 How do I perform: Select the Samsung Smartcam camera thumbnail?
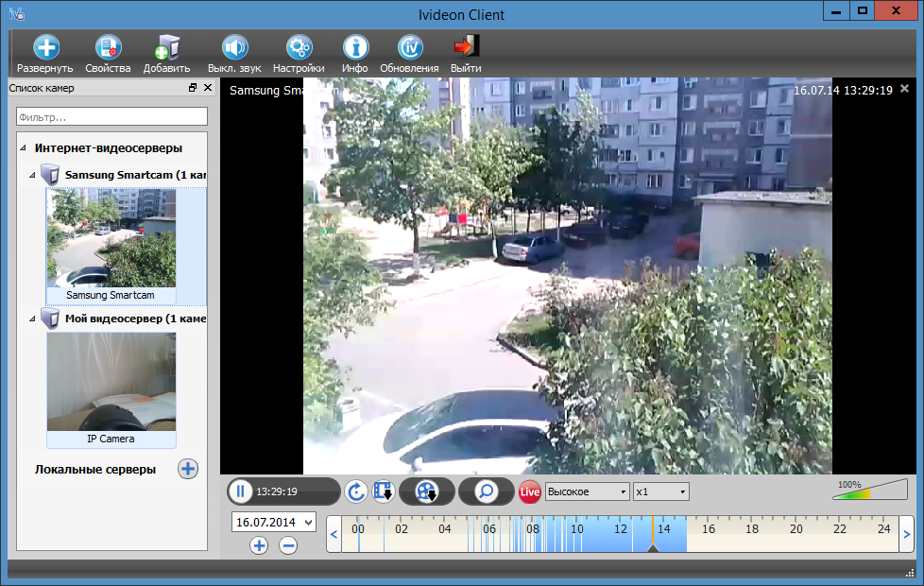pyautogui.click(x=111, y=238)
